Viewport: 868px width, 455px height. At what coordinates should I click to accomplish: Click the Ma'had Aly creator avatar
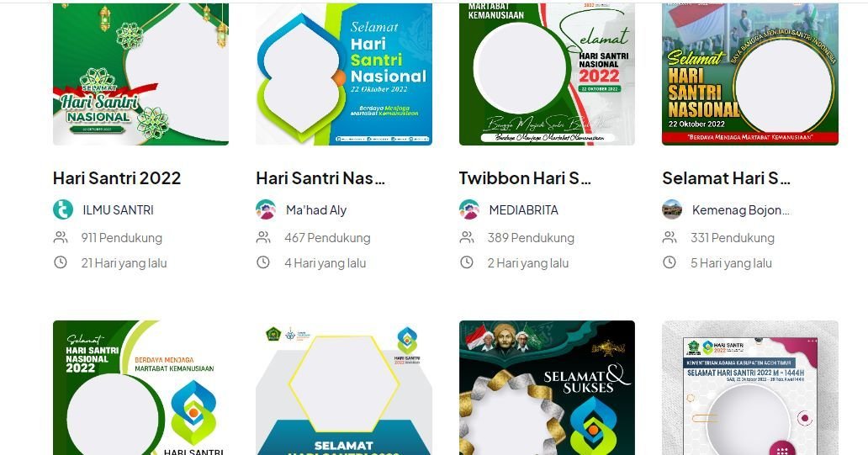click(x=266, y=209)
